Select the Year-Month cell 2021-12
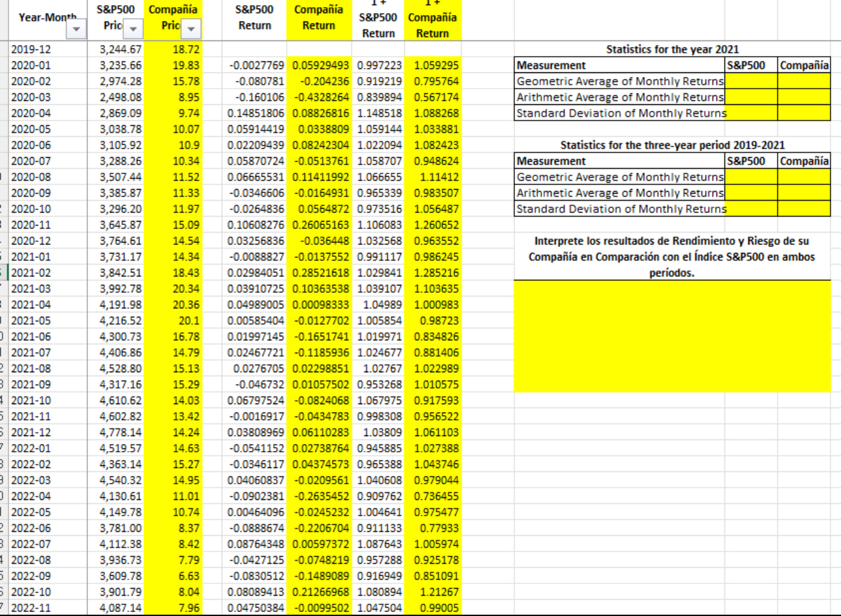This screenshot has width=841, height=616. (x=48, y=432)
